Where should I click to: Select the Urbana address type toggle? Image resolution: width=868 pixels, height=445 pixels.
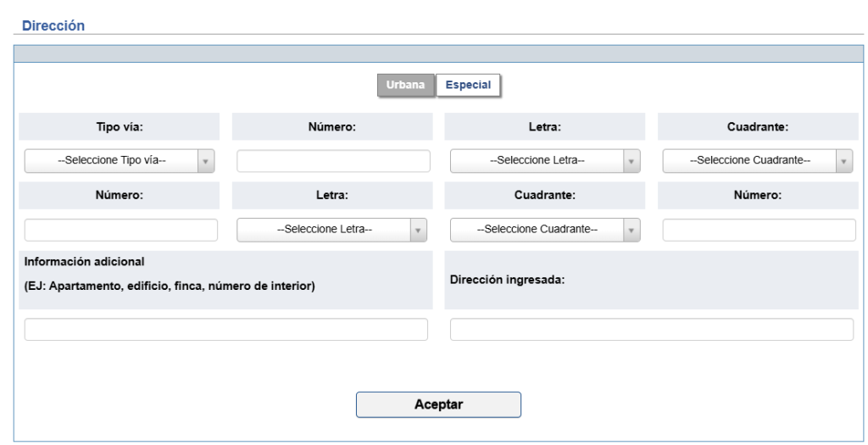406,85
